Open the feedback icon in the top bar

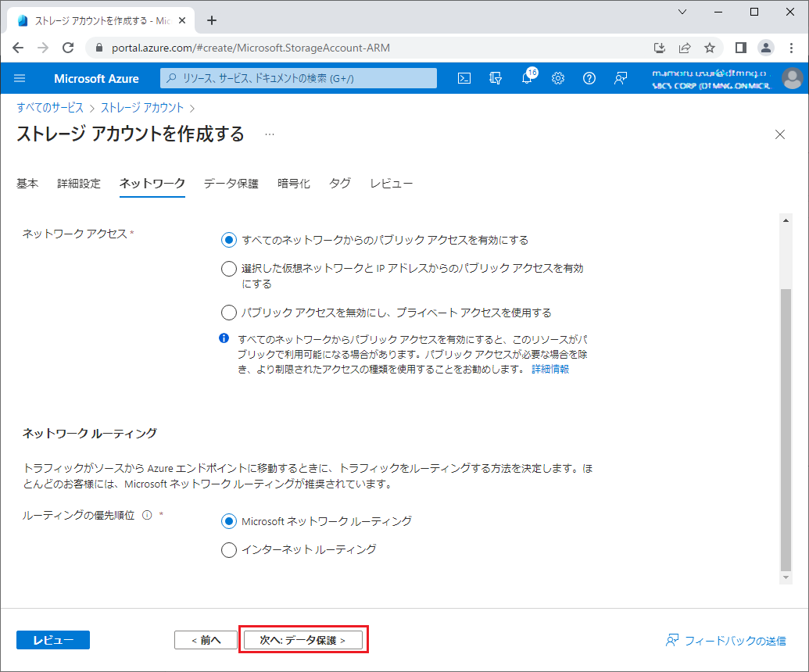pyautogui.click(x=620, y=78)
